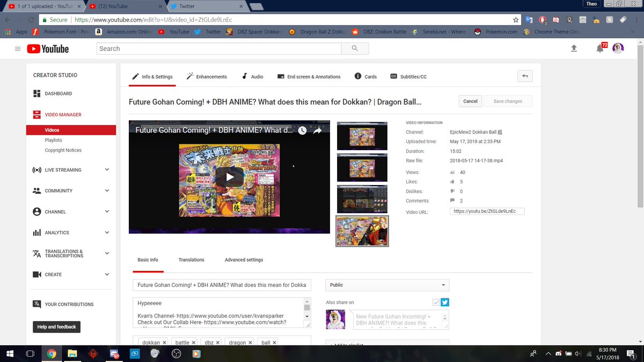The width and height of the screenshot is (644, 362).
Task: Open OBS Studio from taskbar
Action: click(x=176, y=353)
